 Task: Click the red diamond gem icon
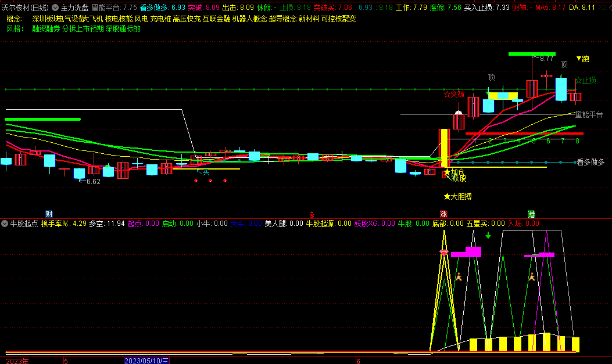[444, 253]
